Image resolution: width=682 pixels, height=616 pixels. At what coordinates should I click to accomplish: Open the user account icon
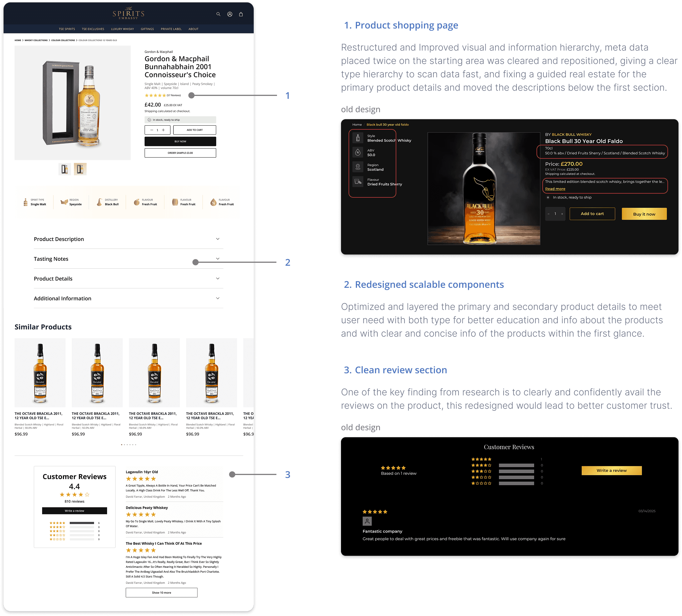[230, 14]
